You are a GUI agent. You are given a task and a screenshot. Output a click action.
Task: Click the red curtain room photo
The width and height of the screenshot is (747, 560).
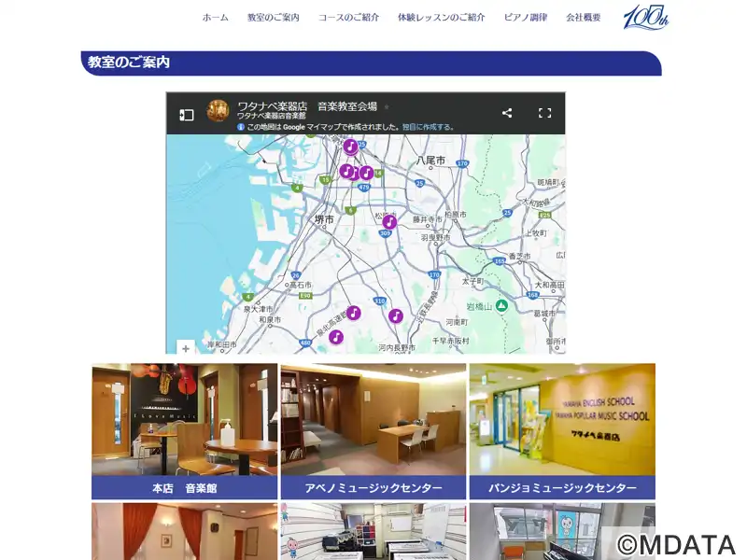point(184,531)
